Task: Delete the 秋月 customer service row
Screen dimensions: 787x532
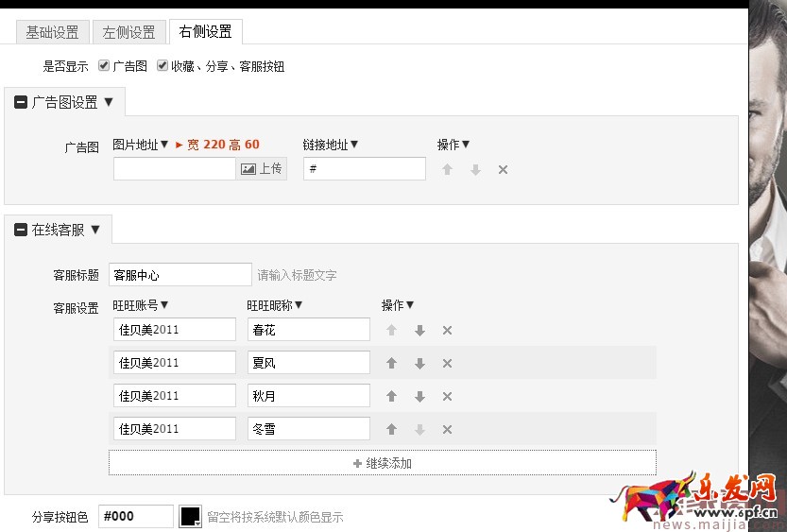Action: pos(448,397)
